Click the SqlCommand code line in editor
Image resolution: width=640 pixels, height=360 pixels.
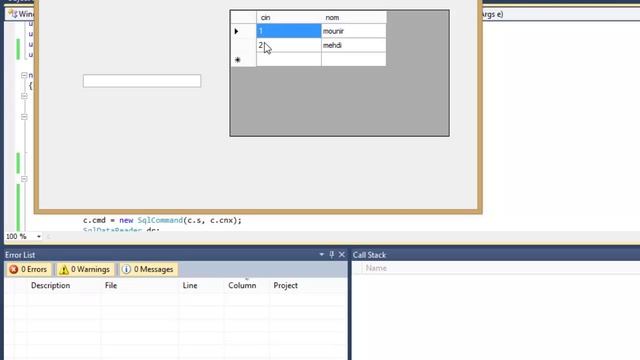[162, 220]
